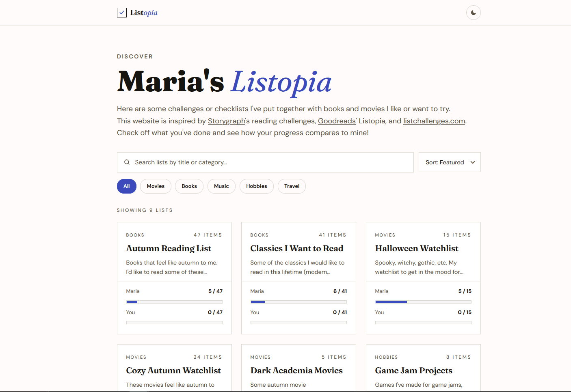Click Maria's progress bar in Classics card
Image resolution: width=571 pixels, height=392 pixels.
(298, 302)
